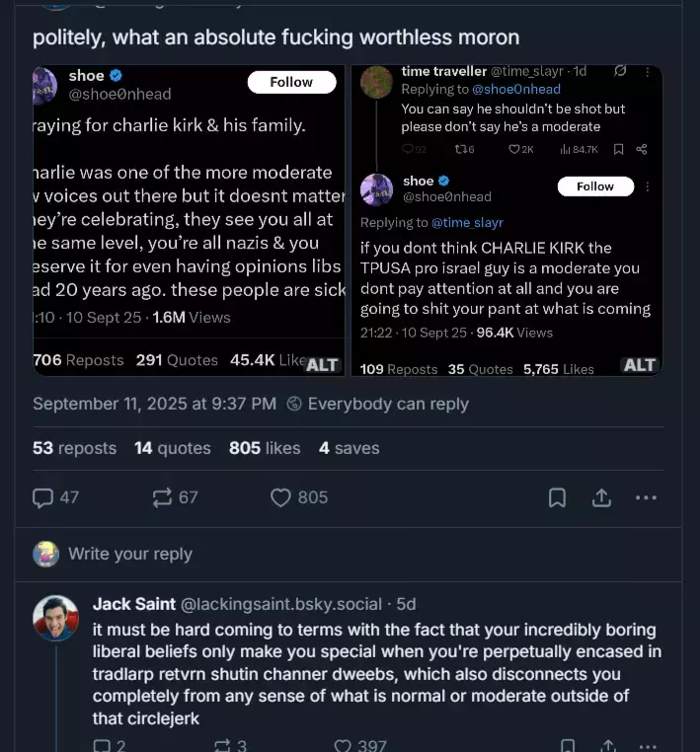Screen dimensions: 700x752
Task: Click the share icon on main post
Action: click(601, 497)
